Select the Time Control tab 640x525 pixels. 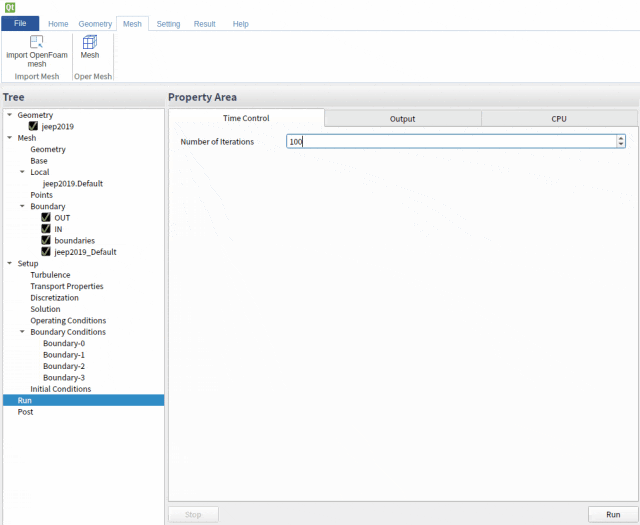(246, 118)
